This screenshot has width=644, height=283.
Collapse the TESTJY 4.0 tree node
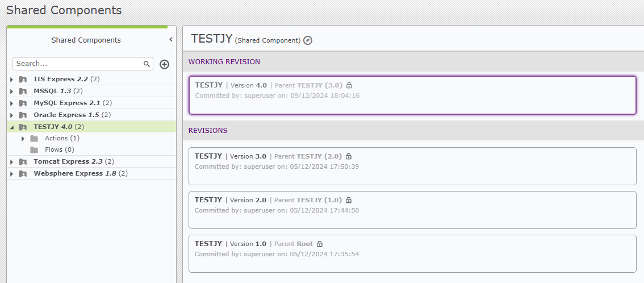(x=12, y=127)
